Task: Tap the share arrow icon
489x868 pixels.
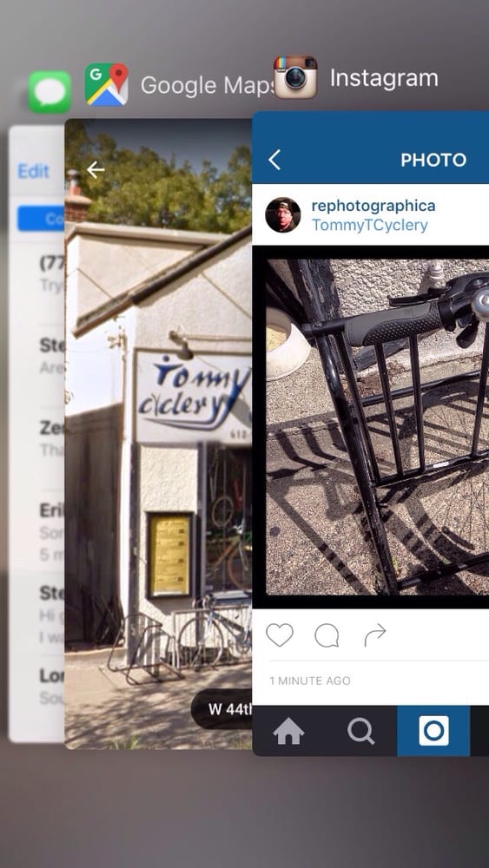Action: (375, 635)
